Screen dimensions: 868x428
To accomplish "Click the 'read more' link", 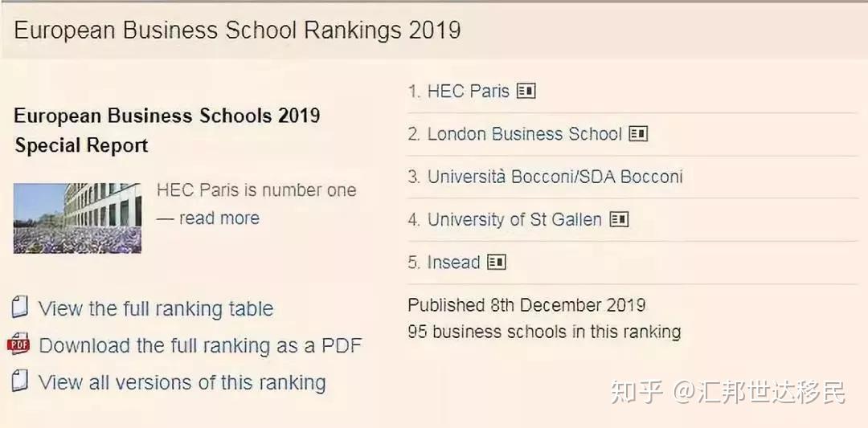I will point(219,218).
